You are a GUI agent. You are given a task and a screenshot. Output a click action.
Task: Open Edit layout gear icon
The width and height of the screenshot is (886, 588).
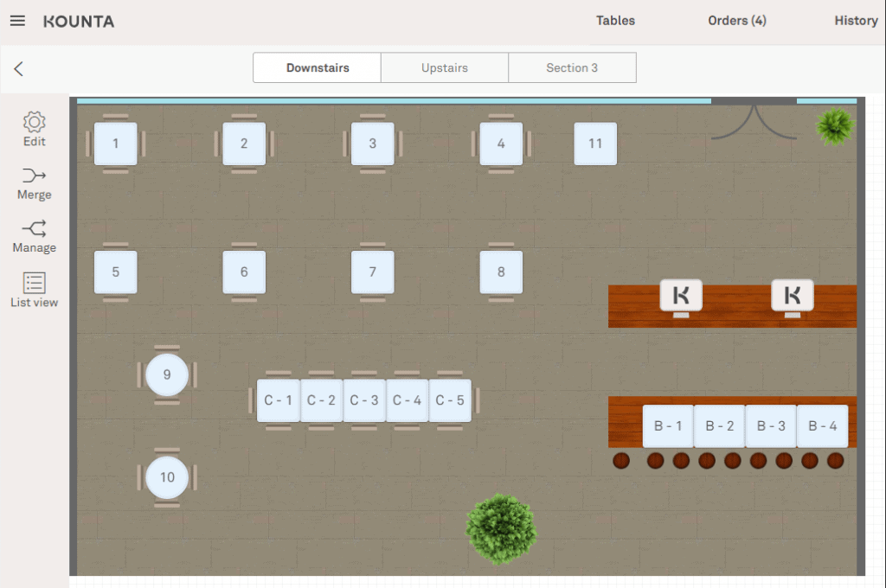pyautogui.click(x=34, y=130)
